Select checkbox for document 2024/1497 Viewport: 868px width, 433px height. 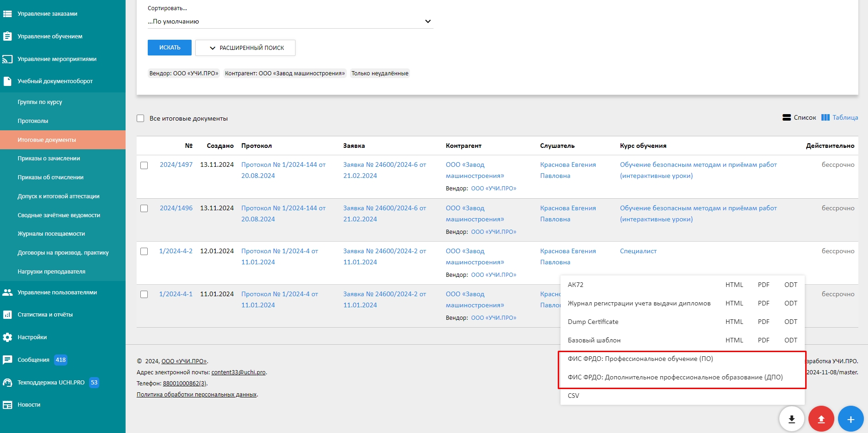click(144, 165)
